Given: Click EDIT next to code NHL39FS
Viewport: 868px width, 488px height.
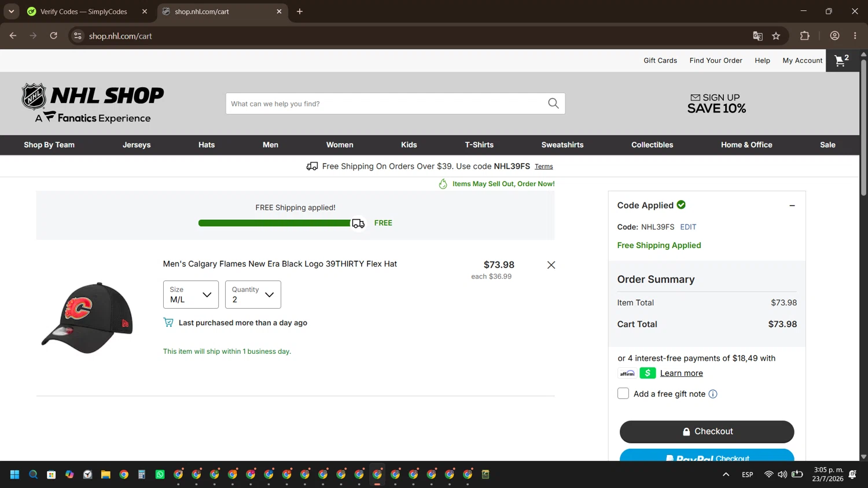Looking at the screenshot, I should (x=688, y=227).
